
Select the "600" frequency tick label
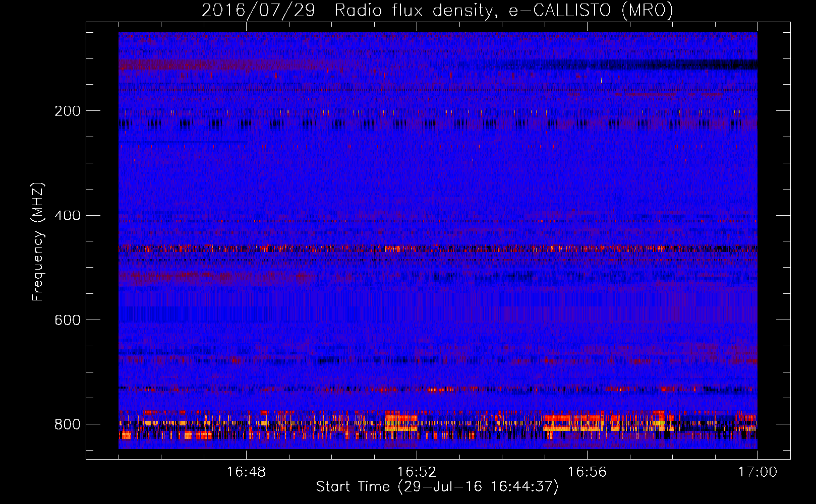[68, 321]
